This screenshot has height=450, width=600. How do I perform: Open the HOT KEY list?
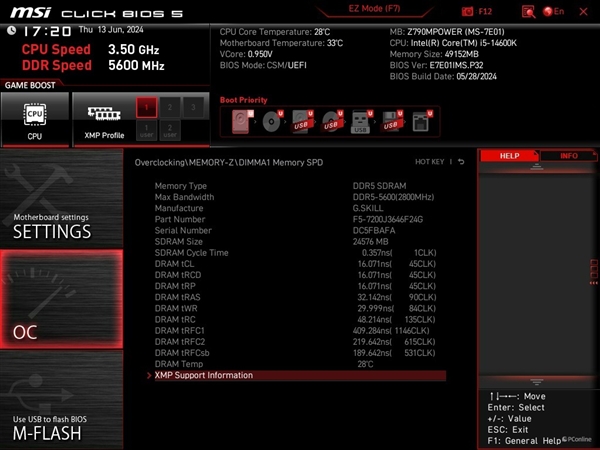pos(430,161)
